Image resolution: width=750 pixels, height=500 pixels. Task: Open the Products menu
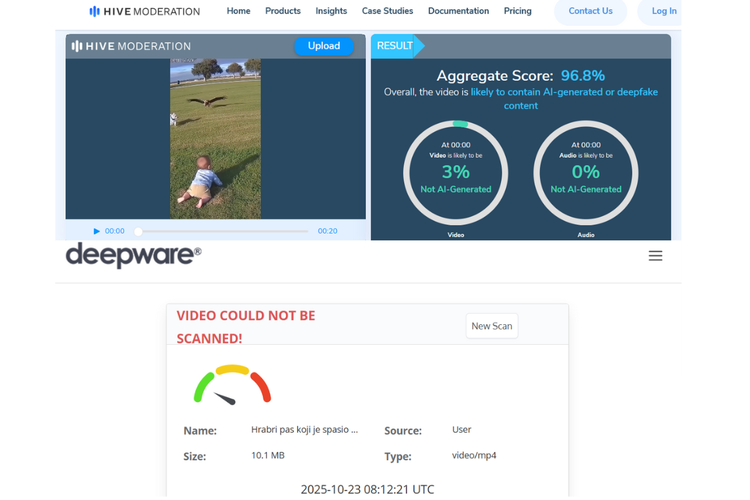tap(282, 11)
